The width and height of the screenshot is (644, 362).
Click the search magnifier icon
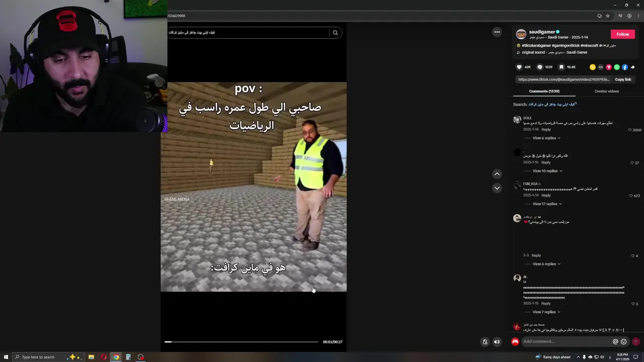[335, 33]
